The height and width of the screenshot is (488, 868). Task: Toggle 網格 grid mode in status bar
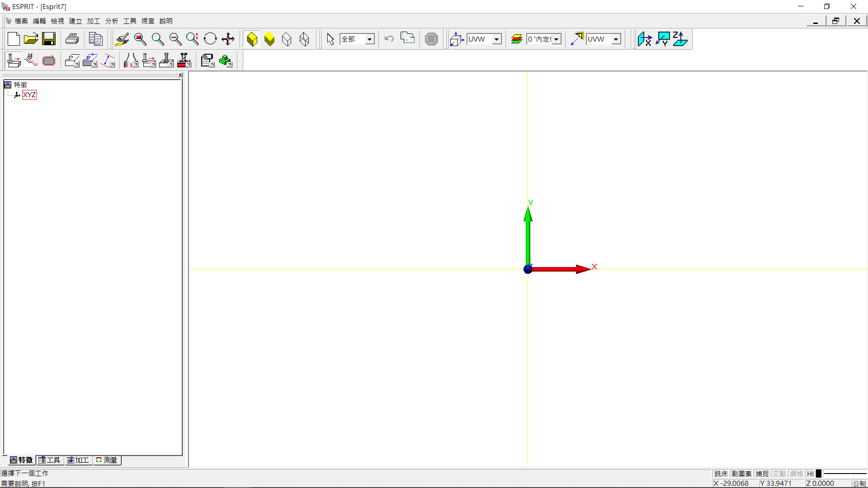(x=796, y=474)
